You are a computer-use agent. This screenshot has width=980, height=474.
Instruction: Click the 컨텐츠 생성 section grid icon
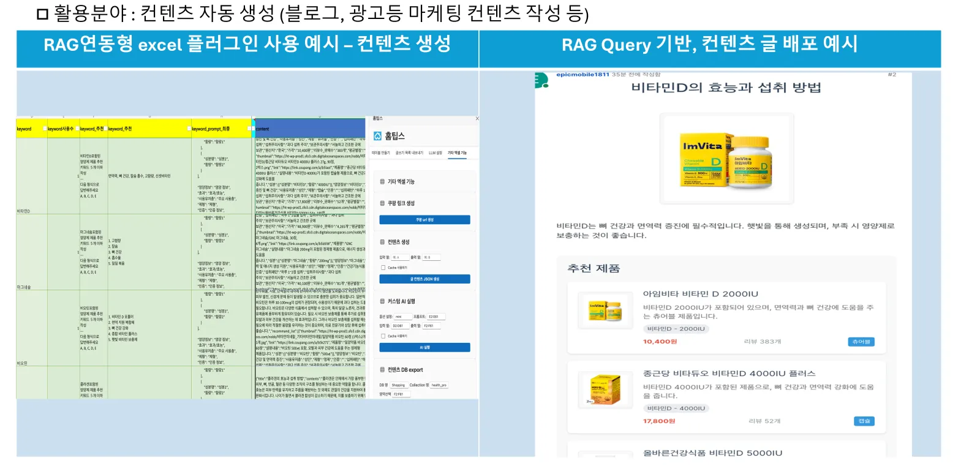pyautogui.click(x=382, y=243)
